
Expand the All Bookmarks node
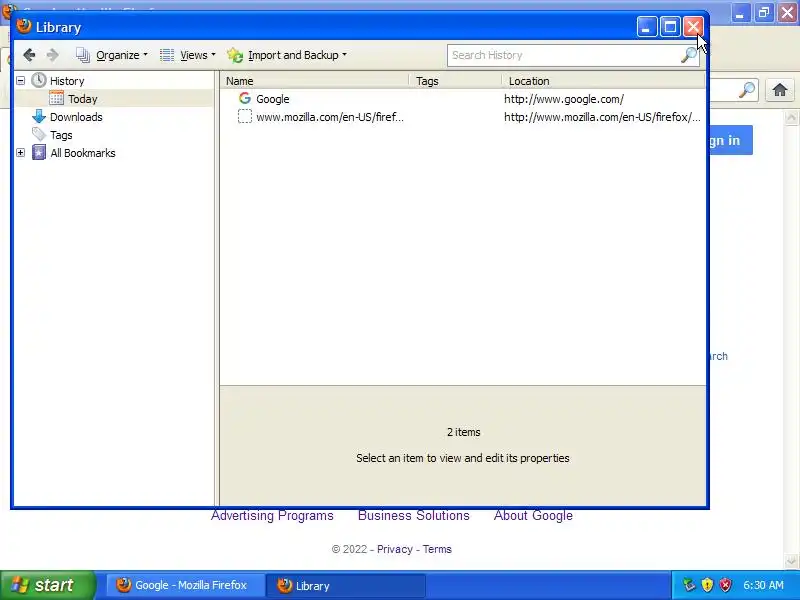tap(20, 153)
